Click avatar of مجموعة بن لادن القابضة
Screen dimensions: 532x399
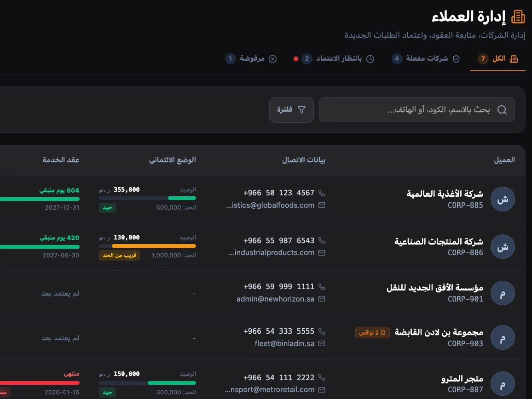503,338
